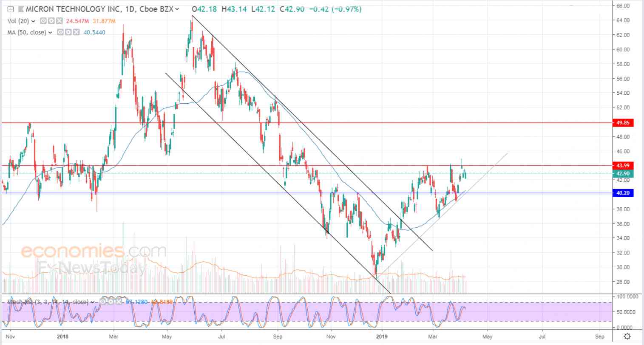Open settings for the Stoch RSI indicator

click(x=111, y=302)
